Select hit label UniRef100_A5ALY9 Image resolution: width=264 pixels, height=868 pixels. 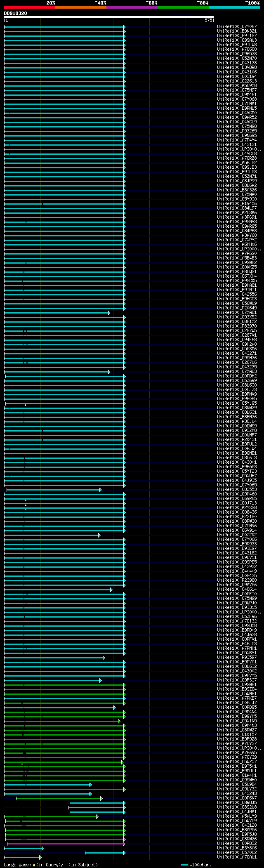click(237, 816)
